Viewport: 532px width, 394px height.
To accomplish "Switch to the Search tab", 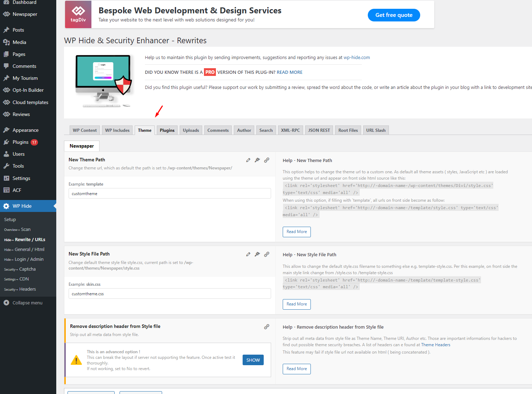I will (266, 130).
